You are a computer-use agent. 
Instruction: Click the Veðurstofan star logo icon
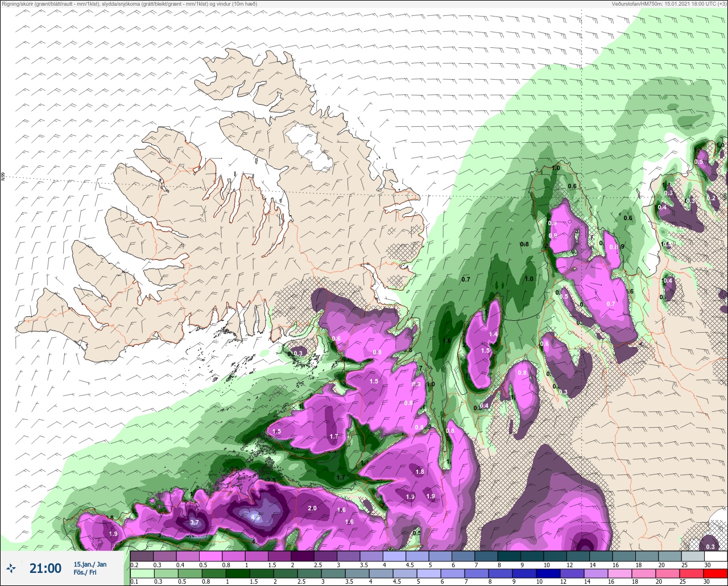point(11,568)
